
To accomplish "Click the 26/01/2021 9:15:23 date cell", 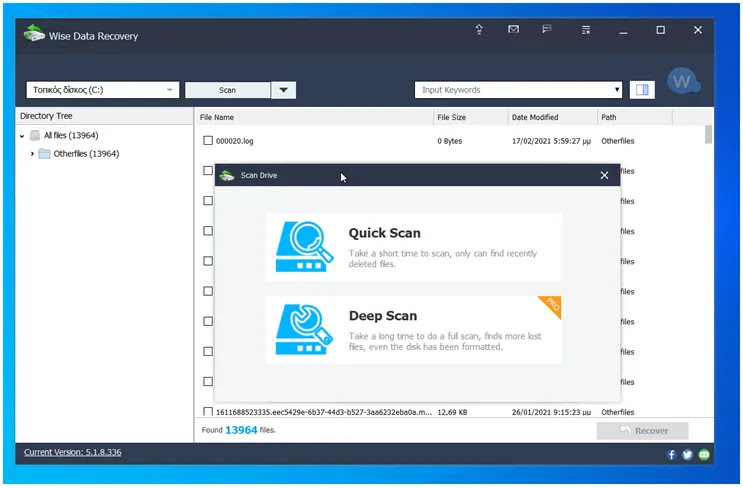I will pyautogui.click(x=551, y=412).
